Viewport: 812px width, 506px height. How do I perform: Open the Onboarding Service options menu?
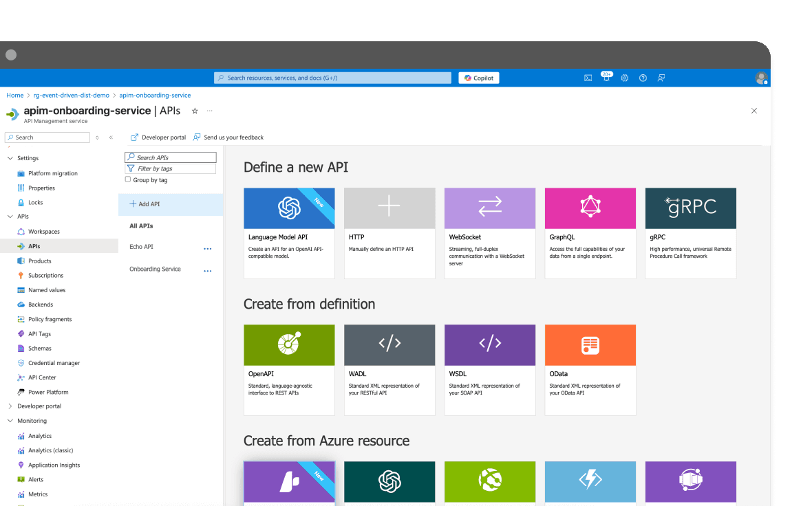[208, 270]
